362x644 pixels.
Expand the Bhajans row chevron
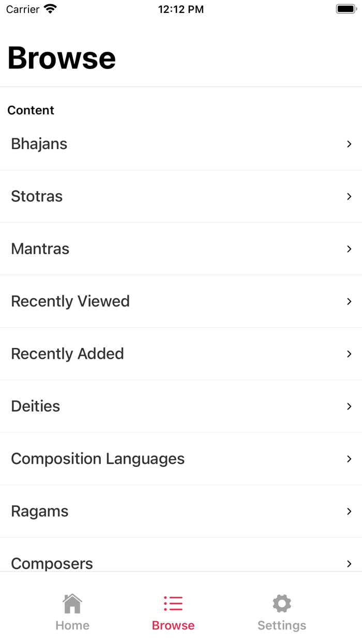coord(349,144)
